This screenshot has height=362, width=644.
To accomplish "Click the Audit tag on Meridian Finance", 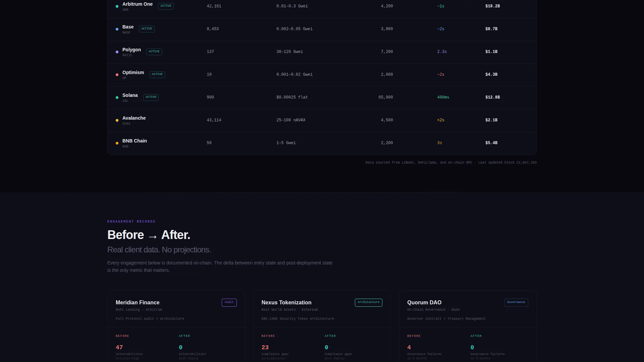I will click(x=229, y=302).
